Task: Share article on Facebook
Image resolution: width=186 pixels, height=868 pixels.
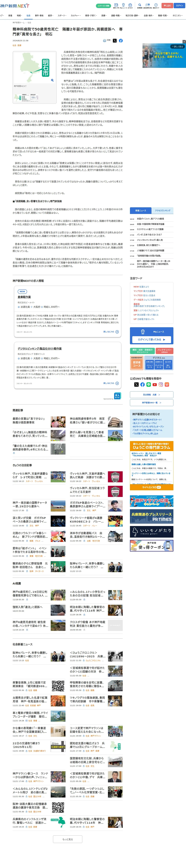Action: click(x=121, y=41)
